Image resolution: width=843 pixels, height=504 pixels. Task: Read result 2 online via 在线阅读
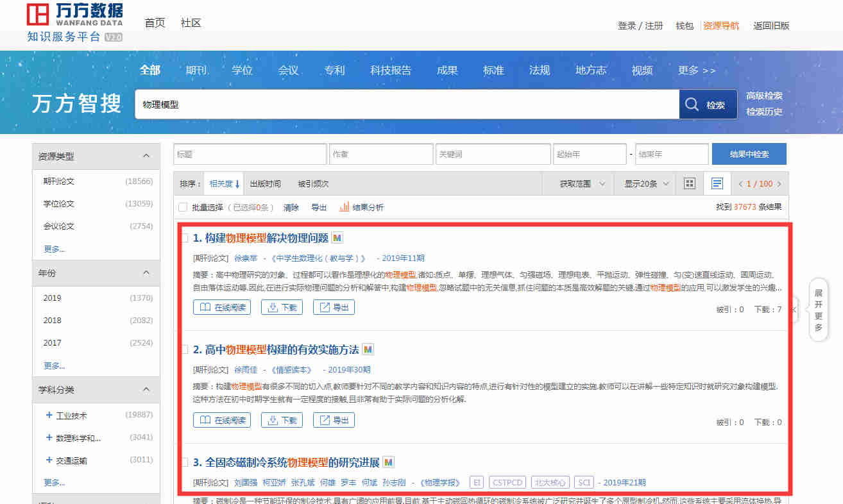click(x=222, y=420)
